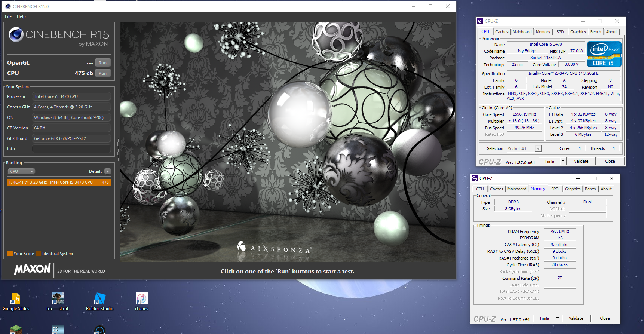The height and width of the screenshot is (334, 644).
Task: Click the Cinebench R15 sphere logo
Action: (x=16, y=35)
